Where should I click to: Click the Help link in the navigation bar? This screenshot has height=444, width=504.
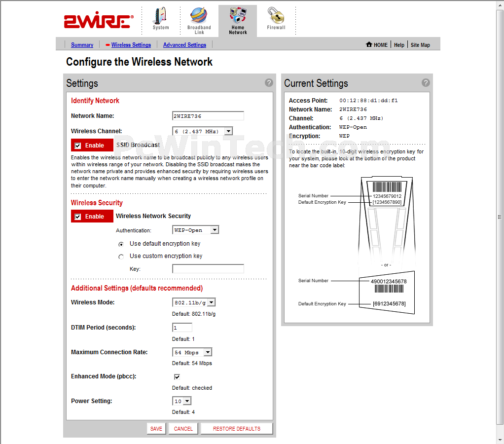pyautogui.click(x=399, y=45)
